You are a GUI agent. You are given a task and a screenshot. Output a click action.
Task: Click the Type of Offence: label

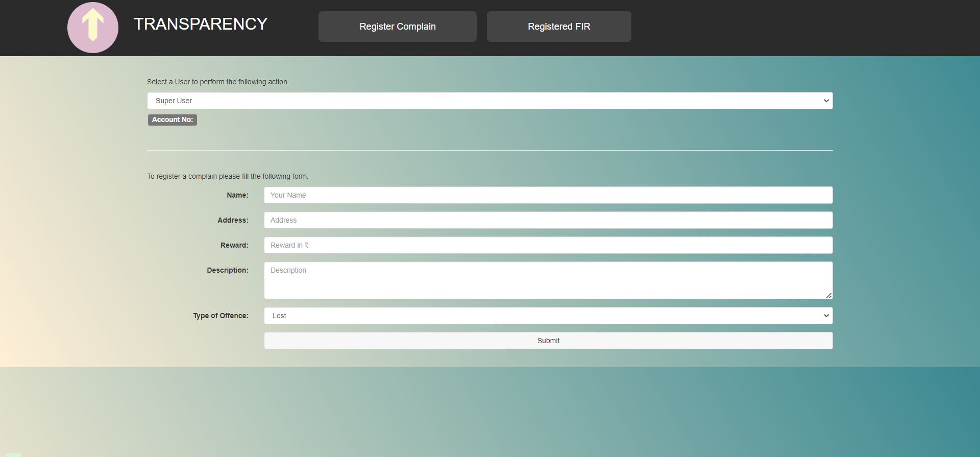point(220,316)
